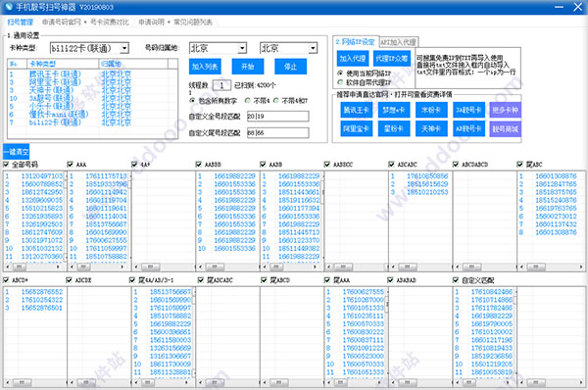The image size is (588, 390).
Task: Select the 不带4和7 radio option
Action: [x=276, y=101]
